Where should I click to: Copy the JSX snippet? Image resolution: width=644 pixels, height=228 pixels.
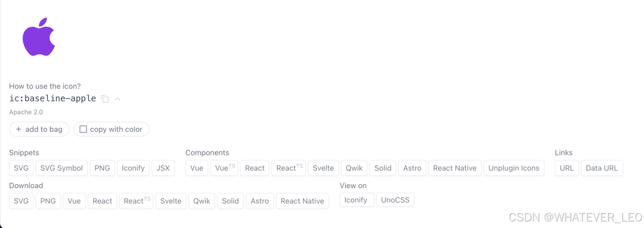coord(163,168)
